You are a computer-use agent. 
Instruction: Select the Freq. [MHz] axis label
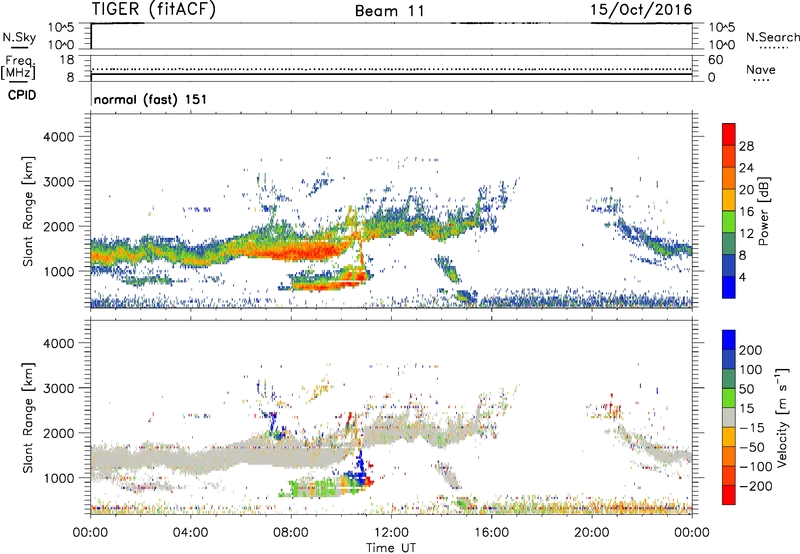(18, 67)
